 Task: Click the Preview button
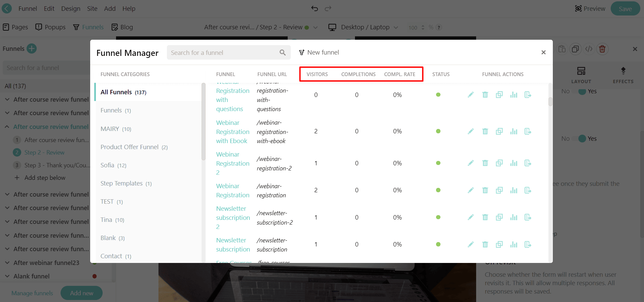pyautogui.click(x=590, y=8)
